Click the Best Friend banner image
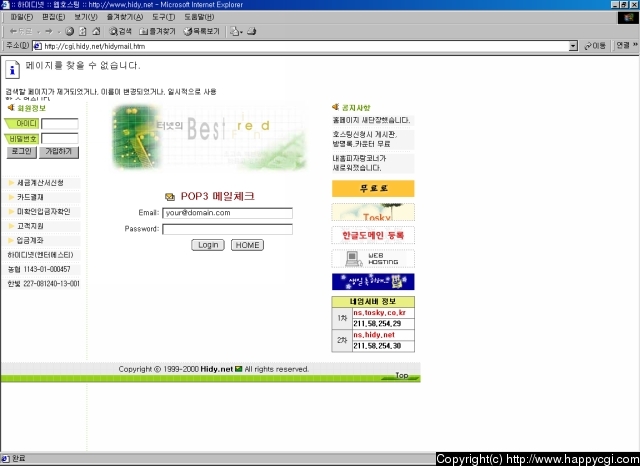 coord(210,137)
